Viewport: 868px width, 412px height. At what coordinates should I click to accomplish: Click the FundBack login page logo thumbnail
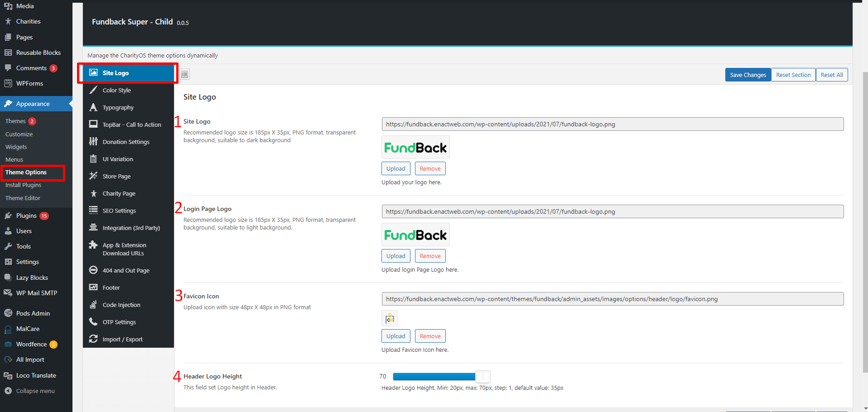[415, 235]
